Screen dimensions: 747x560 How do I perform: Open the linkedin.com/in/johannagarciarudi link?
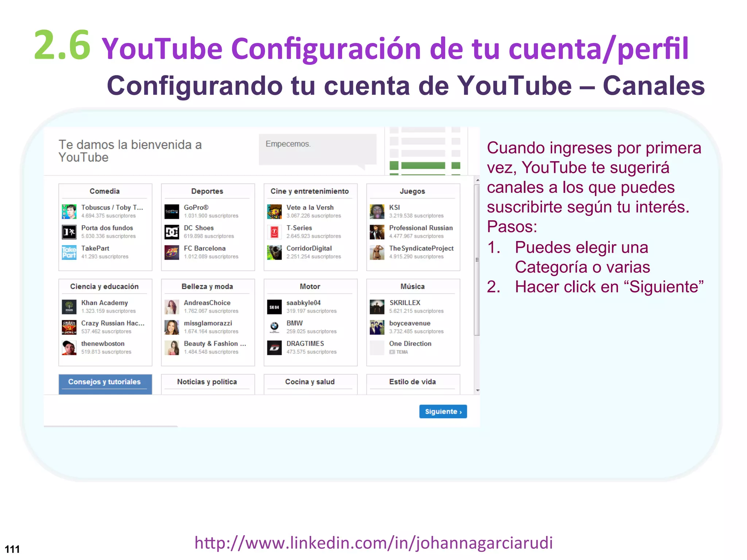tap(373, 543)
